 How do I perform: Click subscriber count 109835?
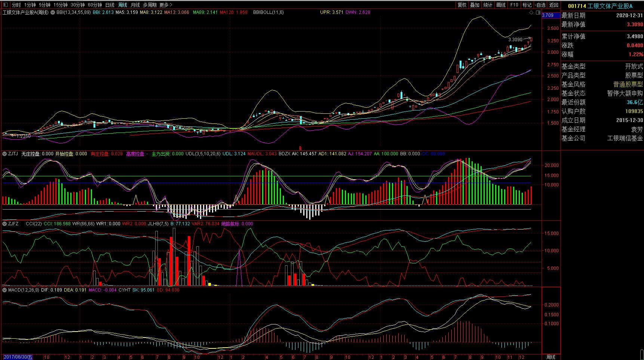click(634, 112)
